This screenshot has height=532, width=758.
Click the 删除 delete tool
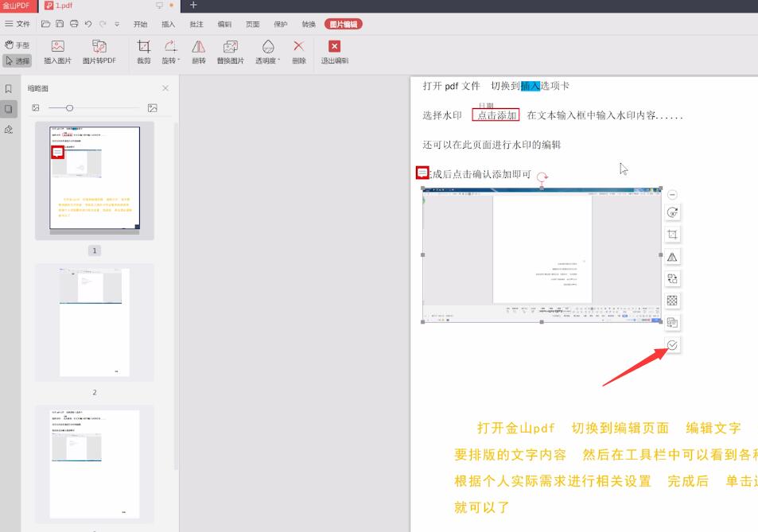click(x=299, y=52)
